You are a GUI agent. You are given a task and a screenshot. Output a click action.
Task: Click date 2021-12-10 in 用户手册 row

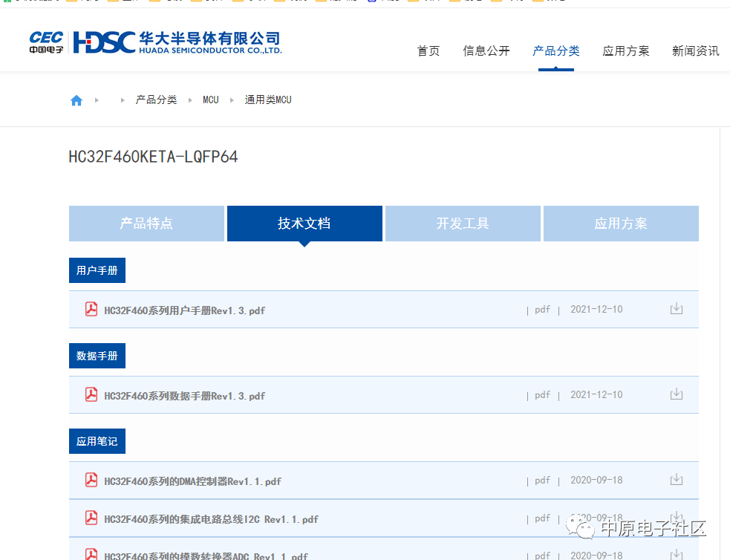point(596,309)
